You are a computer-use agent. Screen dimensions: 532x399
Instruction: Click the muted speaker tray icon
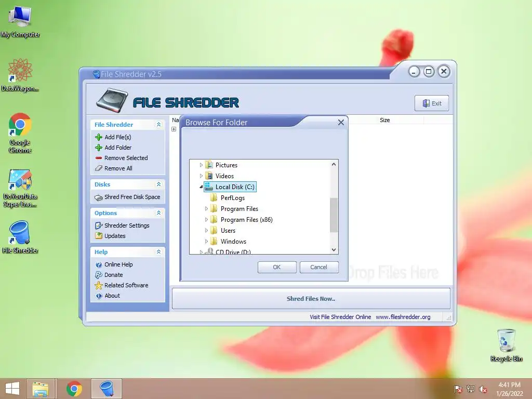click(x=483, y=389)
